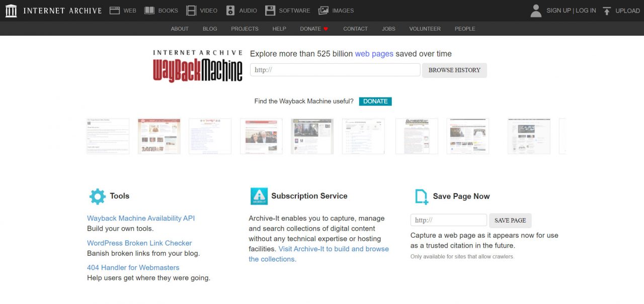Open thumbnail showing two people photo

(x=261, y=136)
